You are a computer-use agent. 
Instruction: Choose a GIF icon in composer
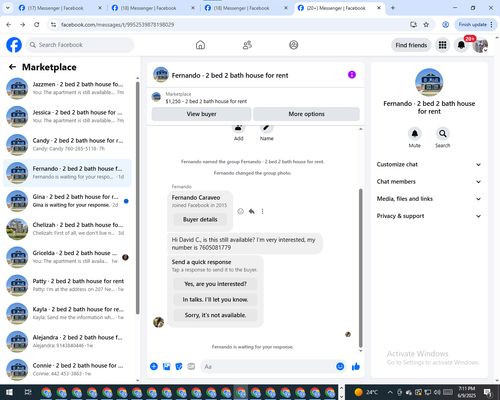point(191,367)
